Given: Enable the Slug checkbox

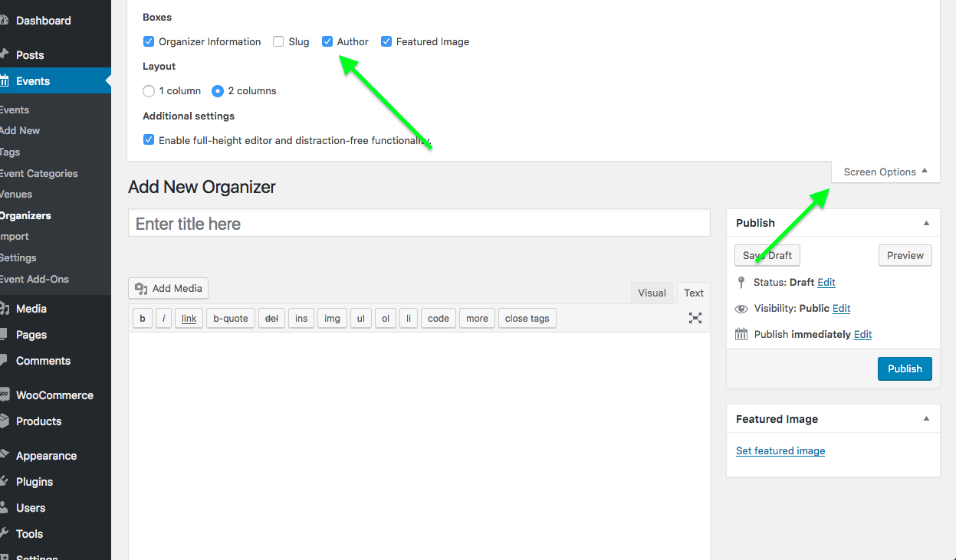Looking at the screenshot, I should (278, 42).
